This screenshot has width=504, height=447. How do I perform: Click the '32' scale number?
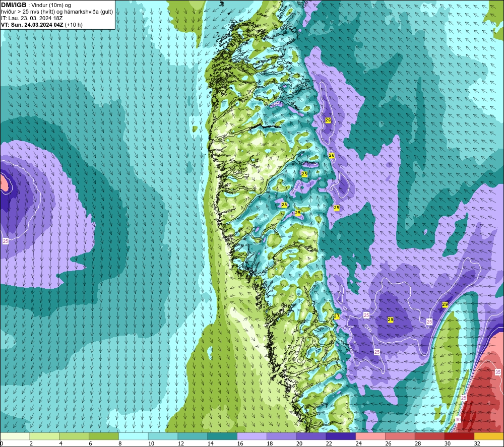point(477,443)
